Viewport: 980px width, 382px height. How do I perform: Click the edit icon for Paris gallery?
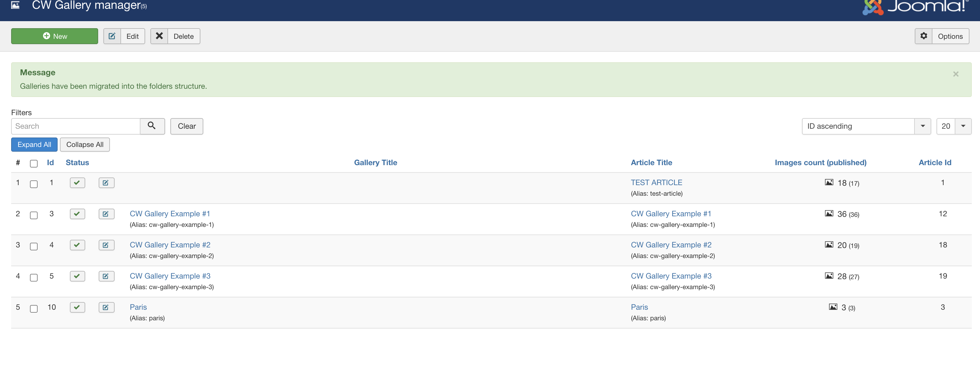pos(106,307)
